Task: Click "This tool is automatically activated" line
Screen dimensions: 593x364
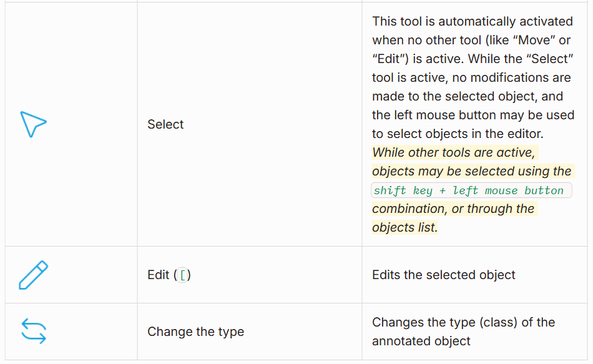Action: click(x=472, y=21)
